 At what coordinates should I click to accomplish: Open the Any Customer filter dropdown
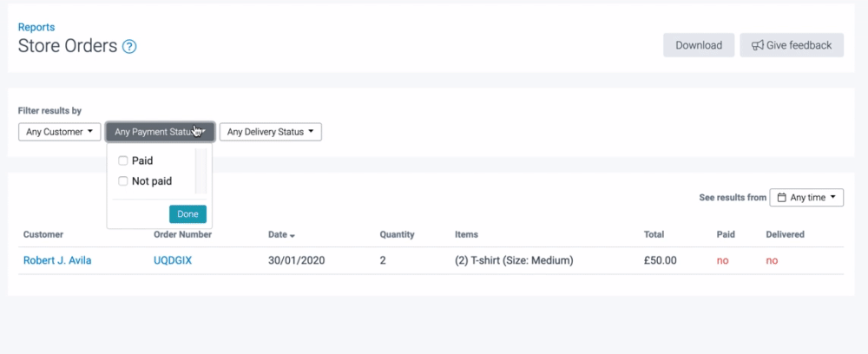pos(59,132)
